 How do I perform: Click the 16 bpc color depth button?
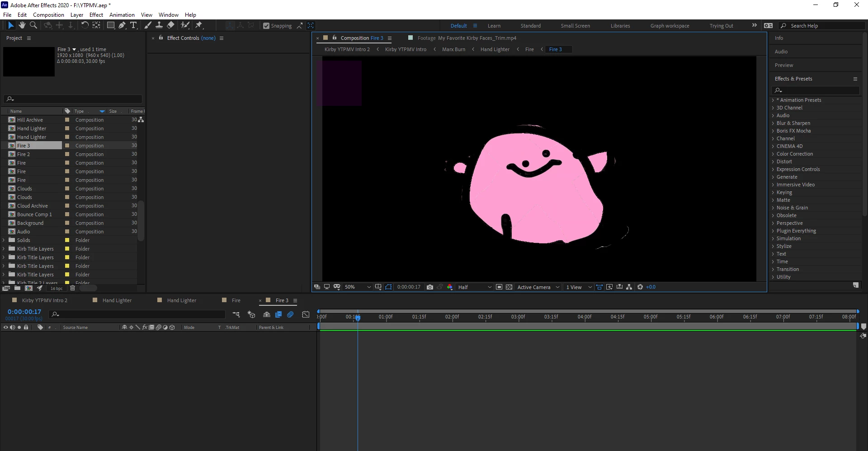point(57,288)
